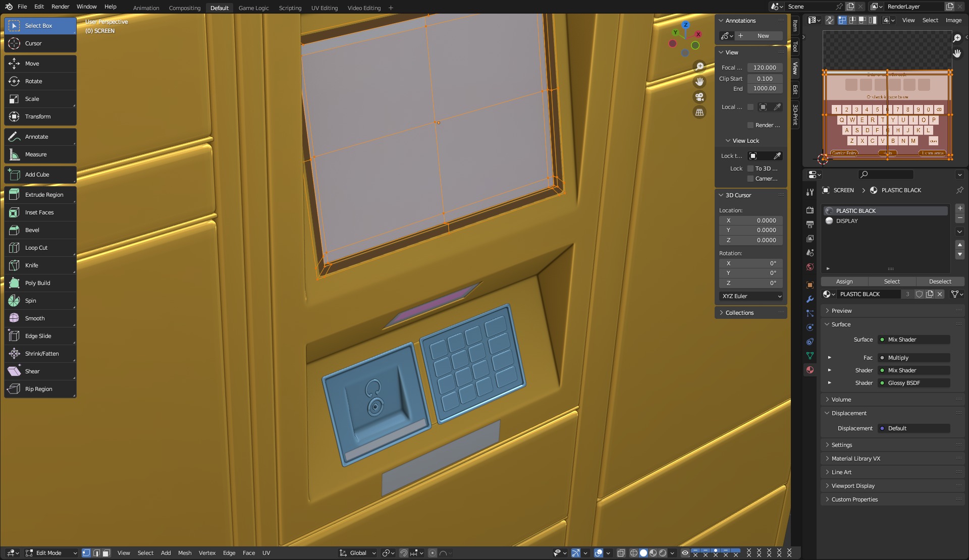Enable edge select mode
Viewport: 969px width, 560px height.
[x=96, y=553]
